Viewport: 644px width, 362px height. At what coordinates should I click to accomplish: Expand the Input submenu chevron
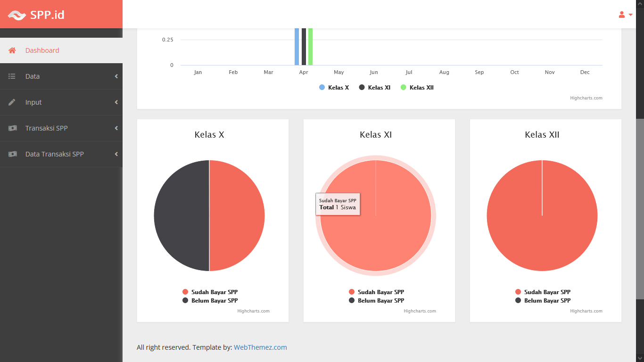tap(116, 102)
